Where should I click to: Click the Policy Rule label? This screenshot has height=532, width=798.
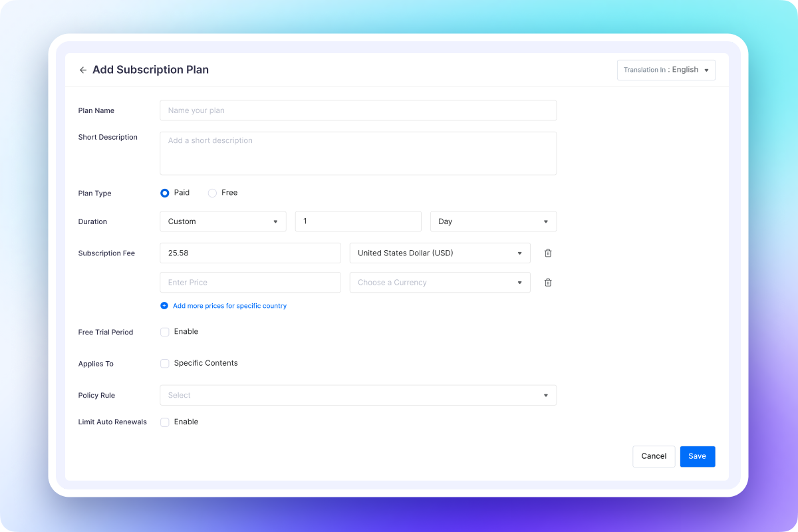pyautogui.click(x=96, y=395)
